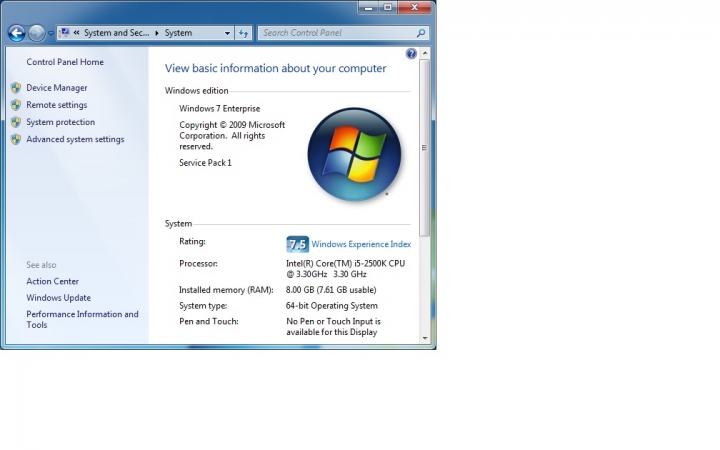The image size is (720, 450).
Task: Click the No Pen or Touch Input text
Action: (333, 327)
